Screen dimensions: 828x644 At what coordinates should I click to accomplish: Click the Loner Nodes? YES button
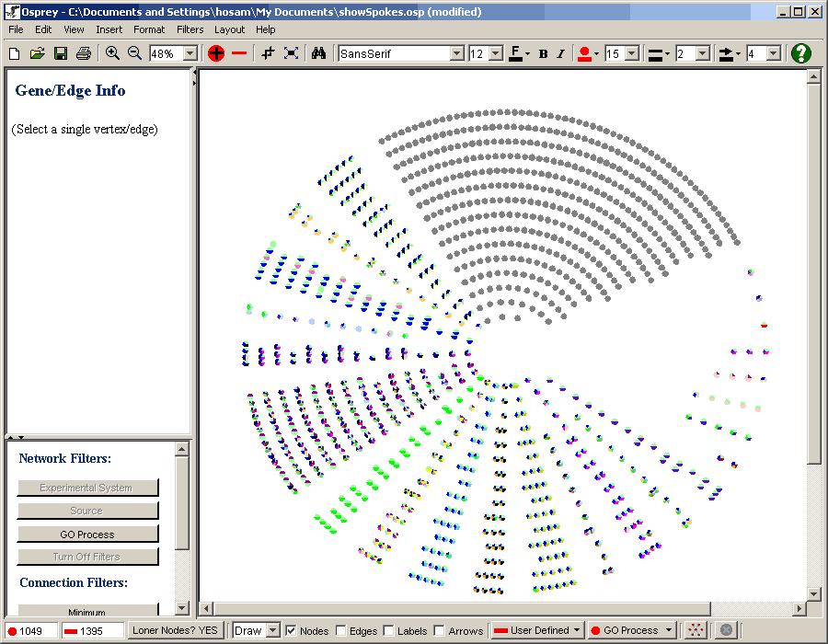[x=175, y=630]
